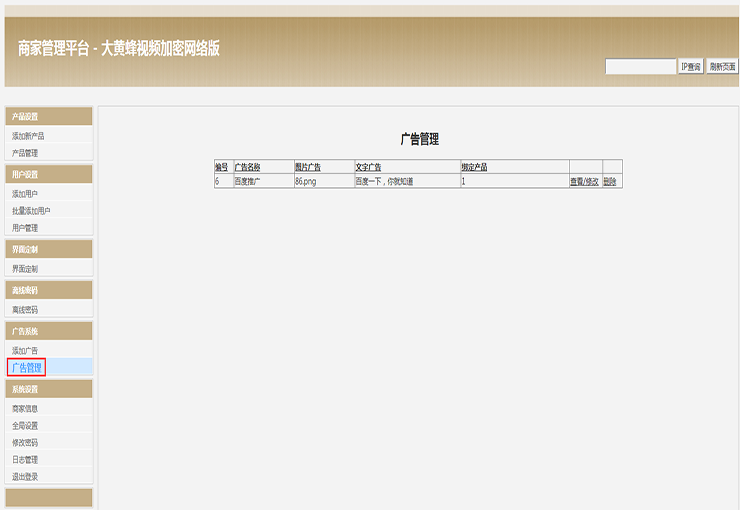
Task: Open the 添加用户 menu item
Action: pos(25,194)
